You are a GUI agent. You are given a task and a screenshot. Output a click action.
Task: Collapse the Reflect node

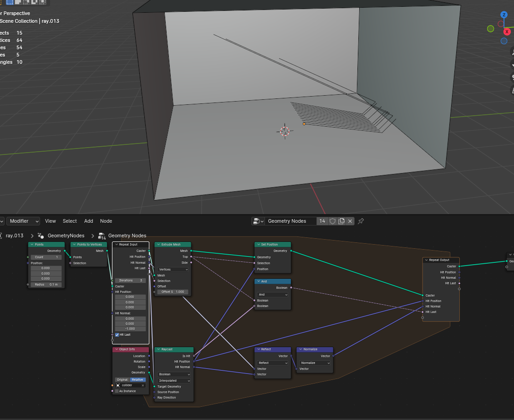click(x=258, y=349)
